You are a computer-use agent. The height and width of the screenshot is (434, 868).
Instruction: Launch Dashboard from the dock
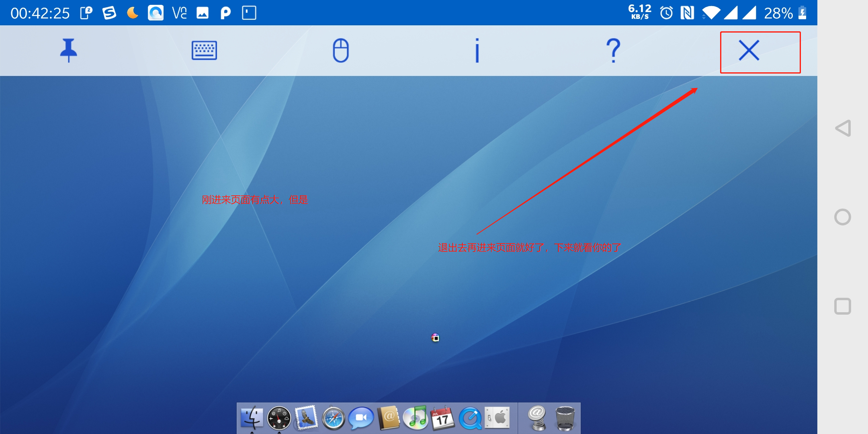279,418
